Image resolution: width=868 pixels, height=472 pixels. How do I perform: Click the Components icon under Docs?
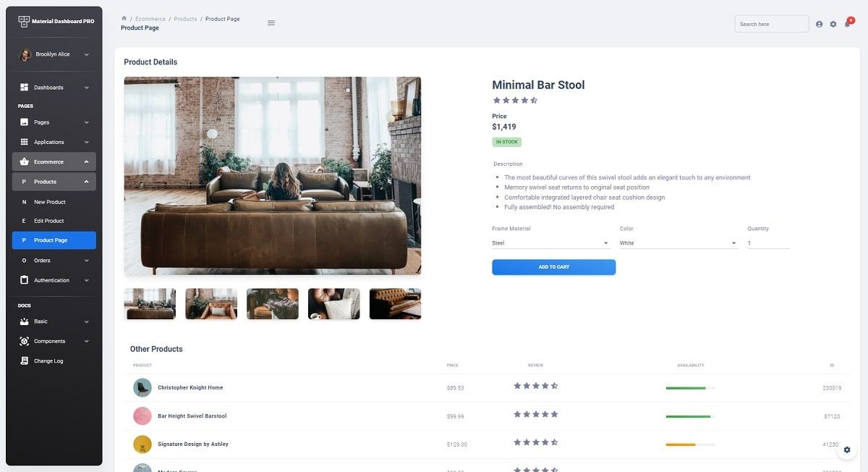pos(23,341)
